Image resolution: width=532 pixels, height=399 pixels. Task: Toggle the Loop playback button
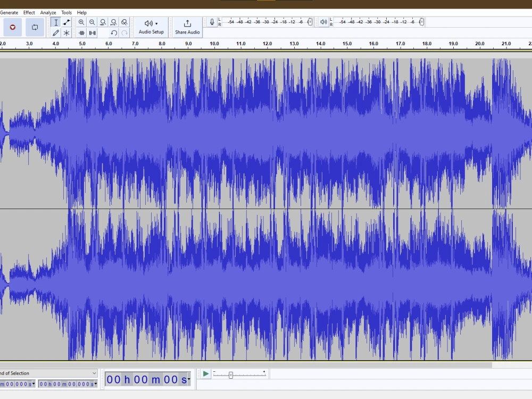coord(35,27)
